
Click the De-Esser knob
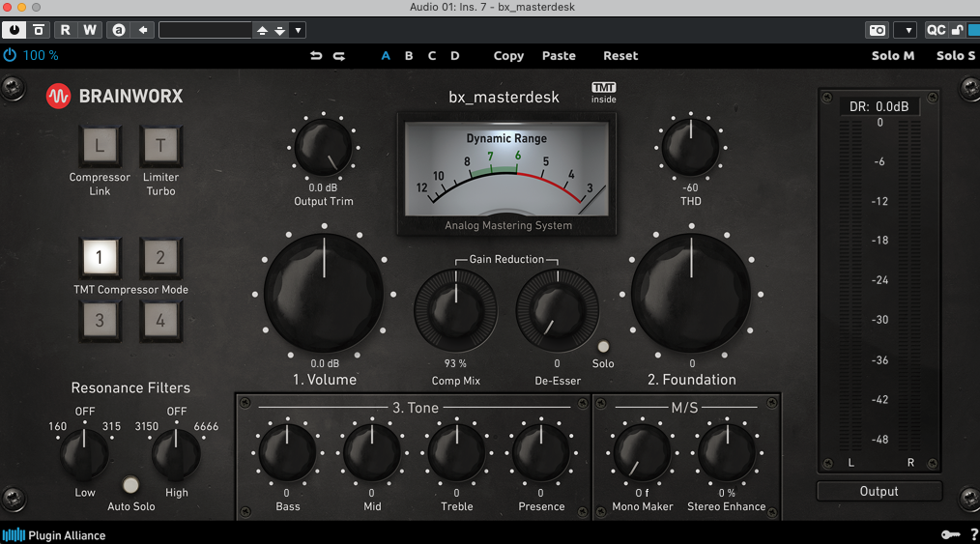[x=558, y=310]
